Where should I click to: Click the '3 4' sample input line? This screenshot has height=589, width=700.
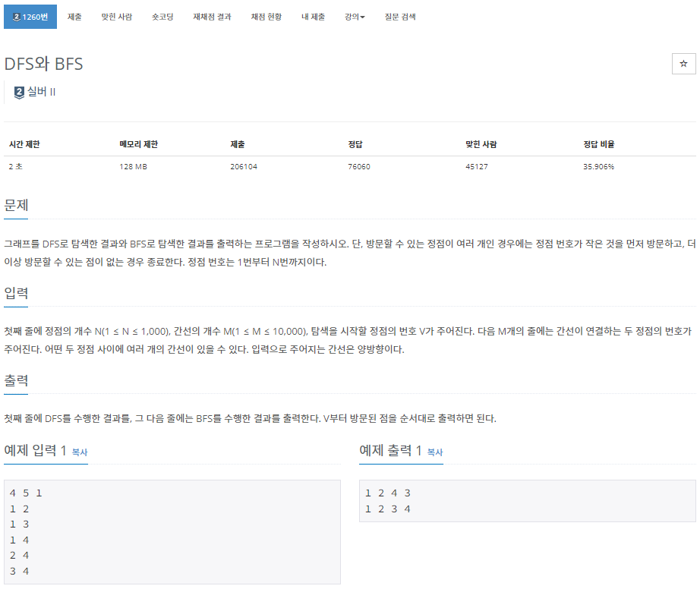point(19,571)
